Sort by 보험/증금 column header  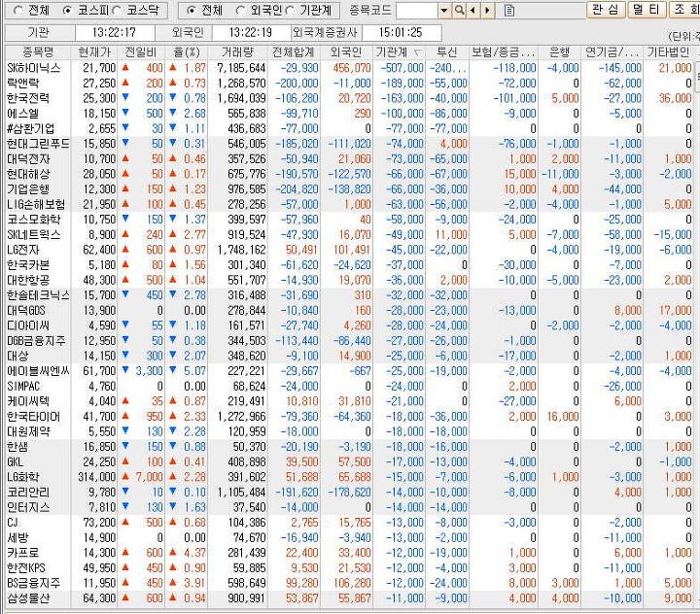click(504, 52)
